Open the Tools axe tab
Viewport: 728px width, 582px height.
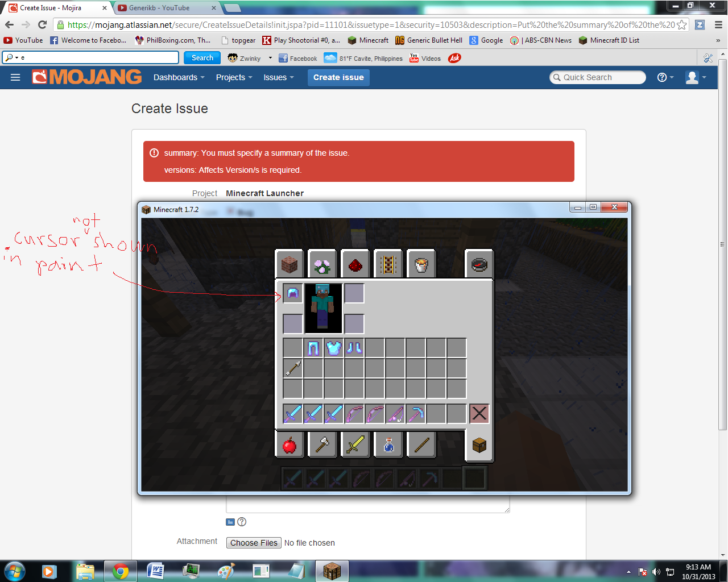(322, 444)
